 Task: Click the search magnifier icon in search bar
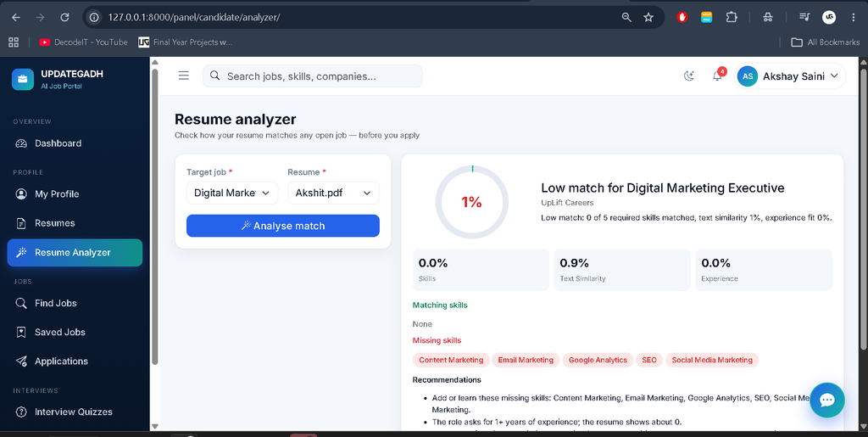click(214, 76)
